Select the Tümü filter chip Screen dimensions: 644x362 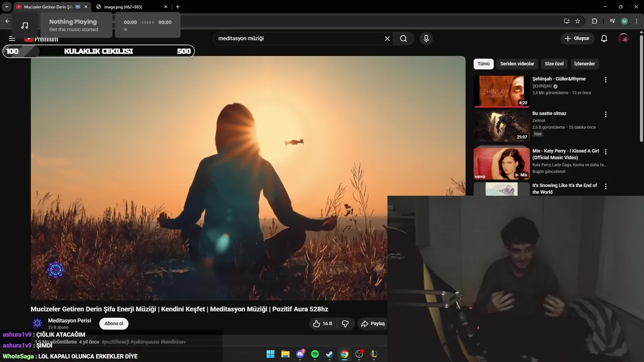click(484, 64)
